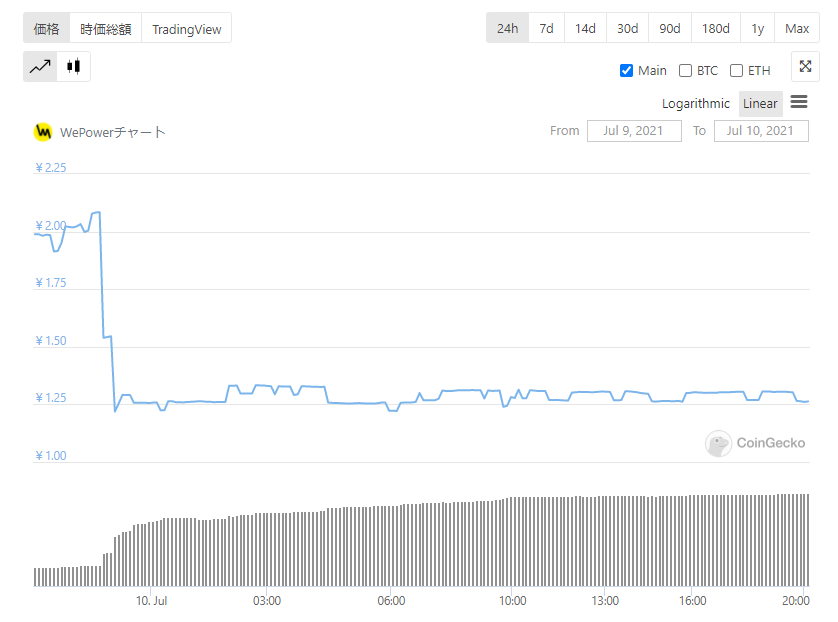The width and height of the screenshot is (838, 622).
Task: Select Linear scale
Action: point(760,104)
